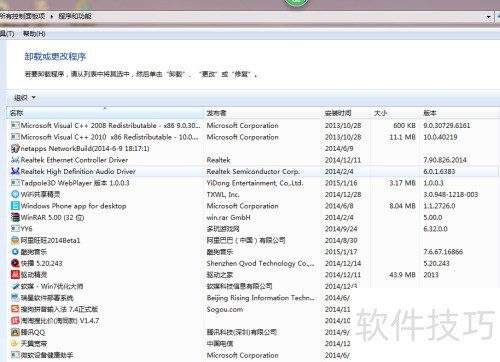This screenshot has height=362, width=500.
Task: Click the 酷狗音乐 icon
Action: [x=15, y=252]
